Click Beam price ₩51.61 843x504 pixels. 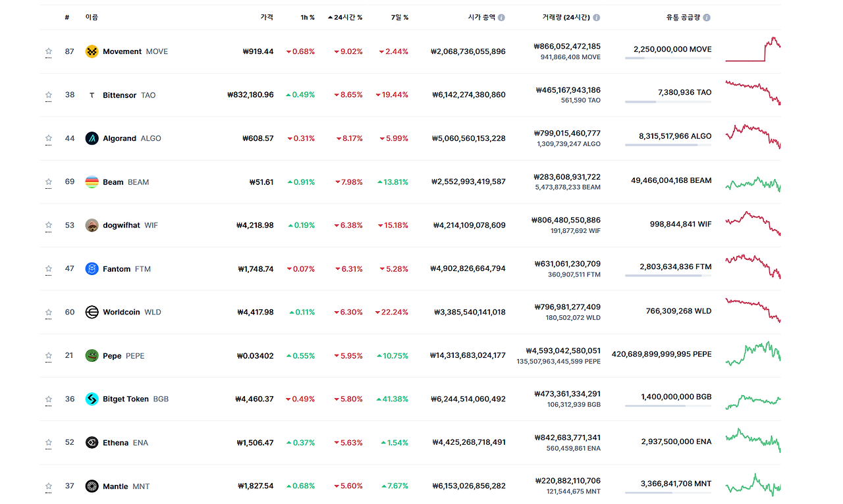(x=261, y=182)
